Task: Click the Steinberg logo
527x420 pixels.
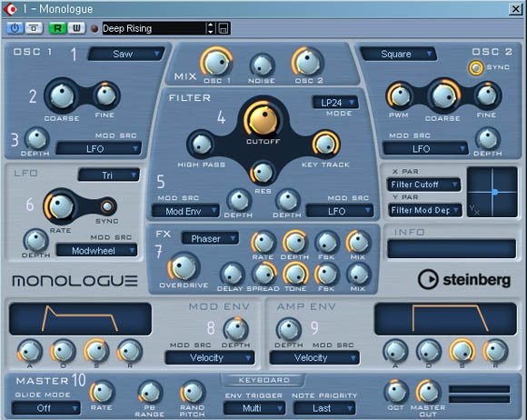Action: 464,279
